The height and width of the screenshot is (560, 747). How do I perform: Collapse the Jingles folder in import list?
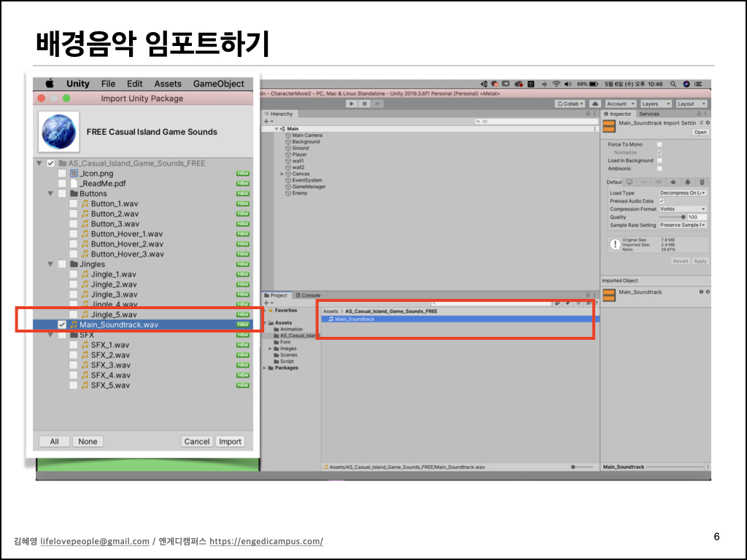click(x=50, y=264)
